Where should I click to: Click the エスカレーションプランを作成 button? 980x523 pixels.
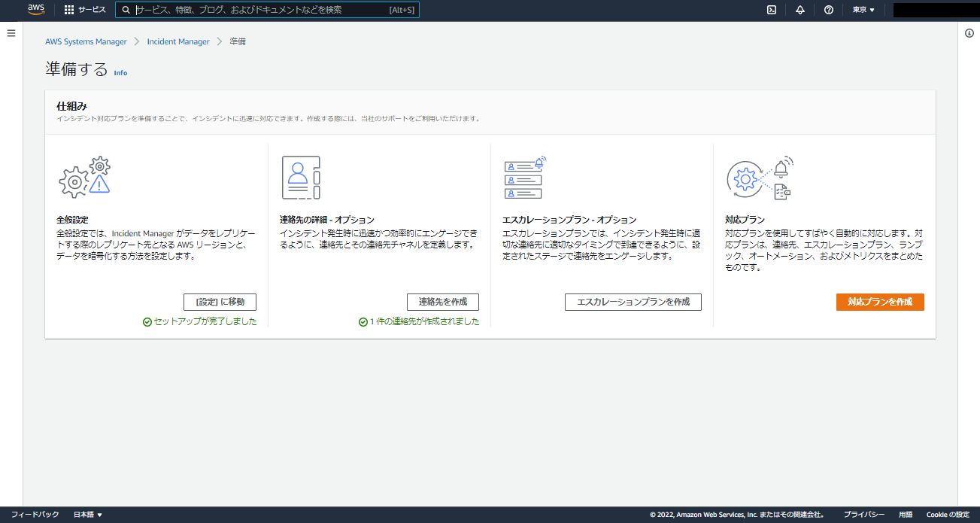[x=633, y=302]
